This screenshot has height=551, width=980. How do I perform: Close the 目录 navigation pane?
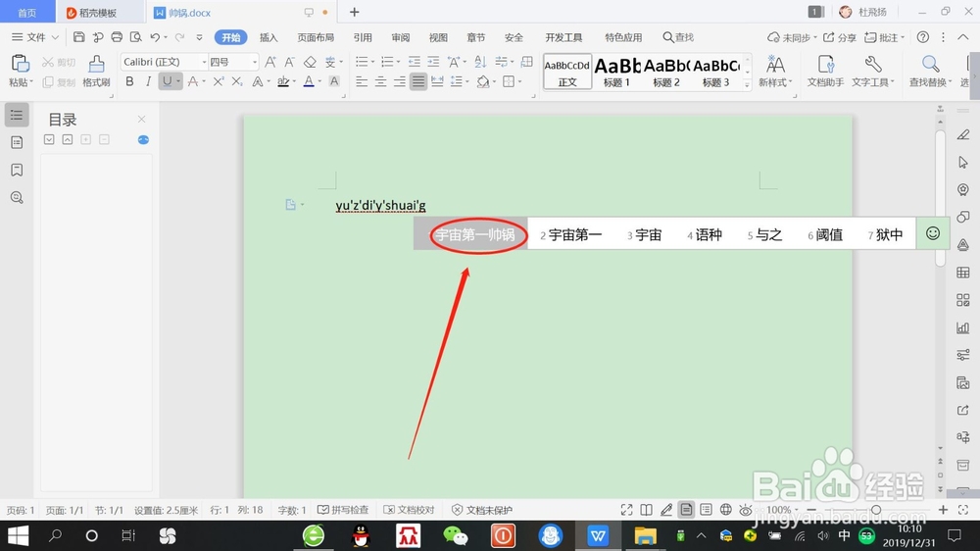141,119
